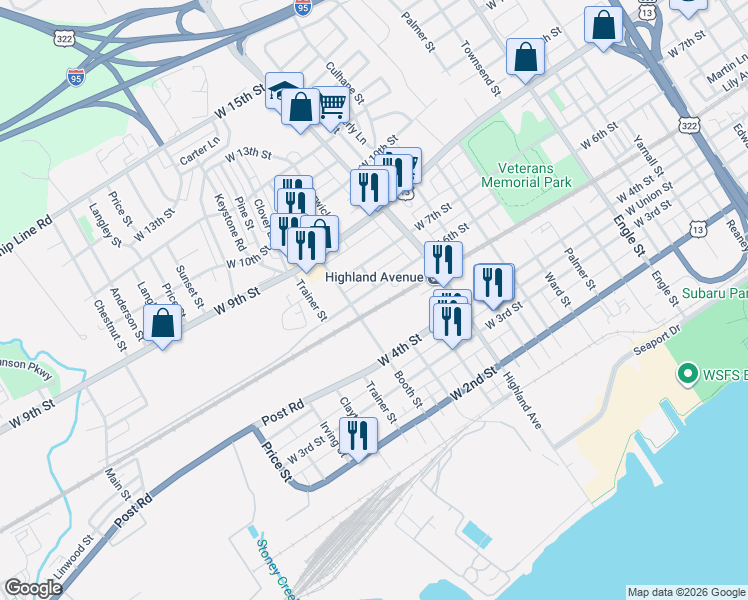Click the Highland Avenue train station icon
The width and height of the screenshot is (748, 600).
[432, 280]
